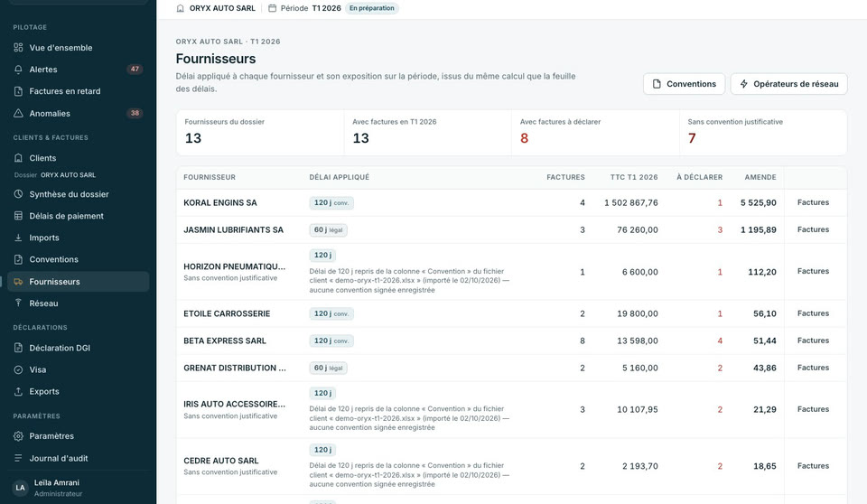Click the AMENDE column header
This screenshot has height=504, width=867.
(760, 177)
